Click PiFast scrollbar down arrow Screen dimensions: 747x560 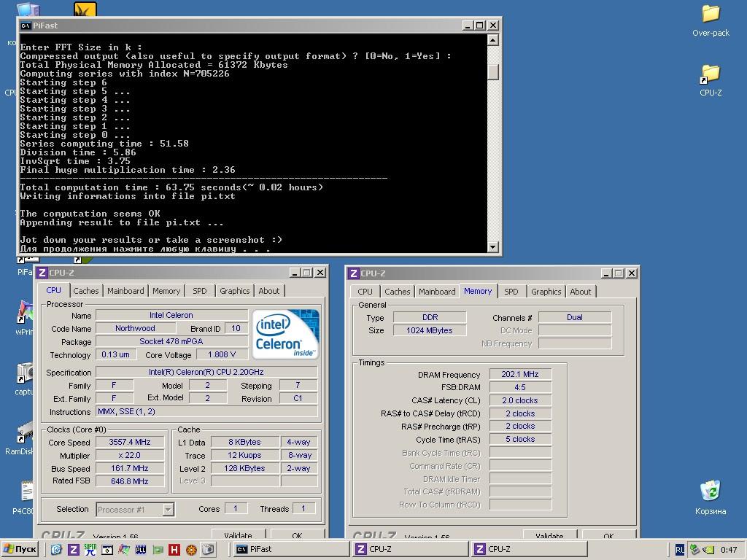coord(493,246)
